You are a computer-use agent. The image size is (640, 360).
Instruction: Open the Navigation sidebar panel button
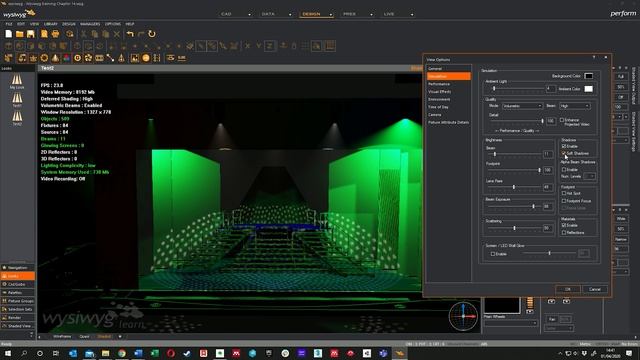pyautogui.click(x=18, y=268)
